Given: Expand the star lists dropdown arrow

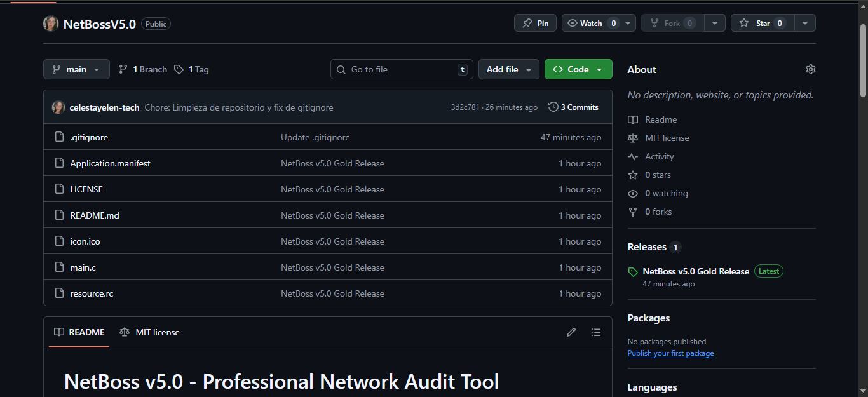Looking at the screenshot, I should pos(805,23).
